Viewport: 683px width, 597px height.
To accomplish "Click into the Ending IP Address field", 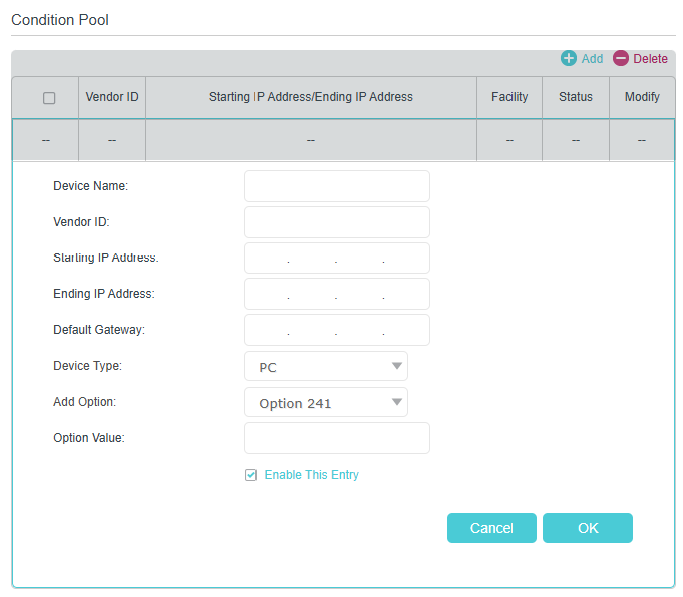I will tap(337, 294).
